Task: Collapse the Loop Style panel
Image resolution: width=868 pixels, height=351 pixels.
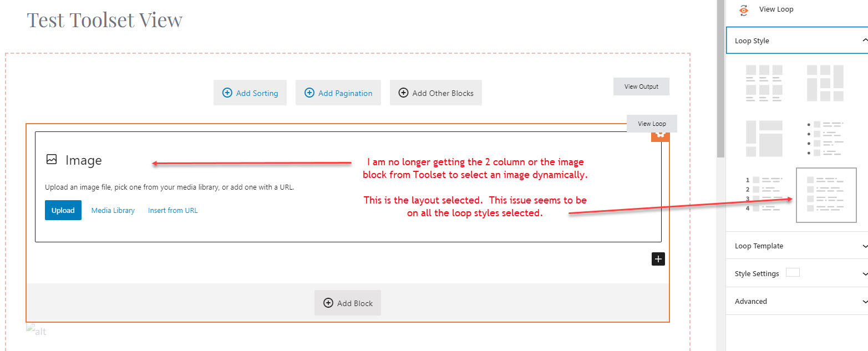Action: tap(796, 40)
